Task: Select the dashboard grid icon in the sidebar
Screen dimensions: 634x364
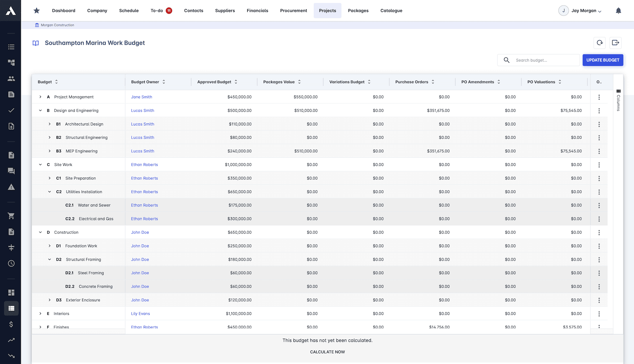Action: pyautogui.click(x=11, y=292)
